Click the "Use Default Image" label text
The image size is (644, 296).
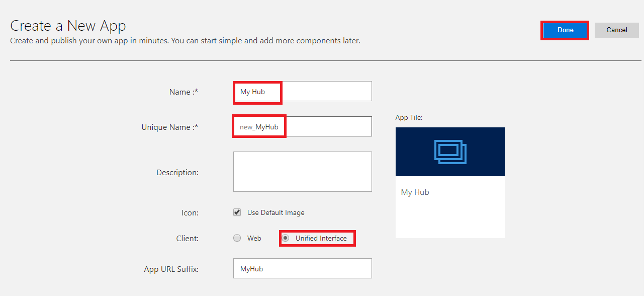pos(276,213)
